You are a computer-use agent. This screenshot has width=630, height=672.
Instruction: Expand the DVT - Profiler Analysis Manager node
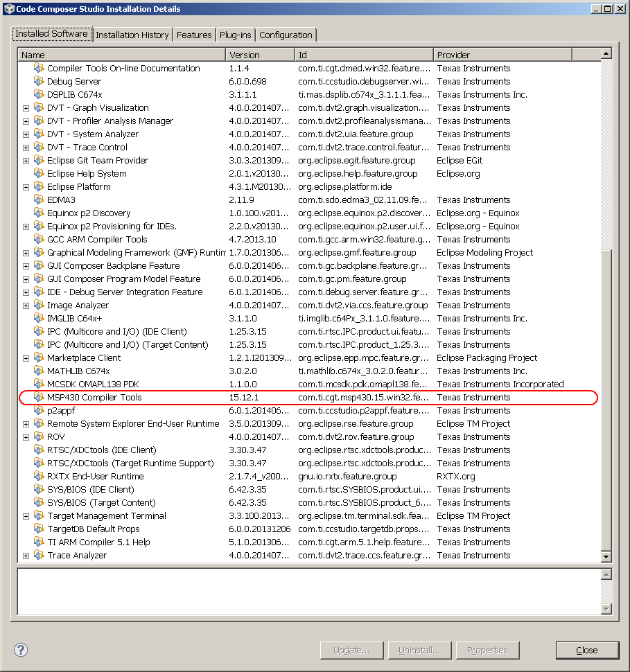(x=26, y=122)
